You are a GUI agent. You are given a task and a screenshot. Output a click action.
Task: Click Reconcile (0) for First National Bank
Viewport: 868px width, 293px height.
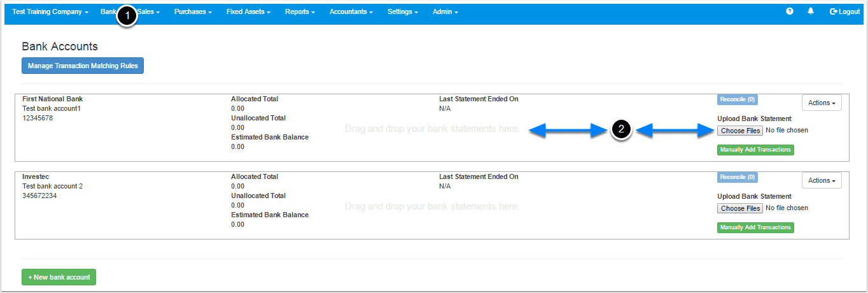[x=738, y=99]
